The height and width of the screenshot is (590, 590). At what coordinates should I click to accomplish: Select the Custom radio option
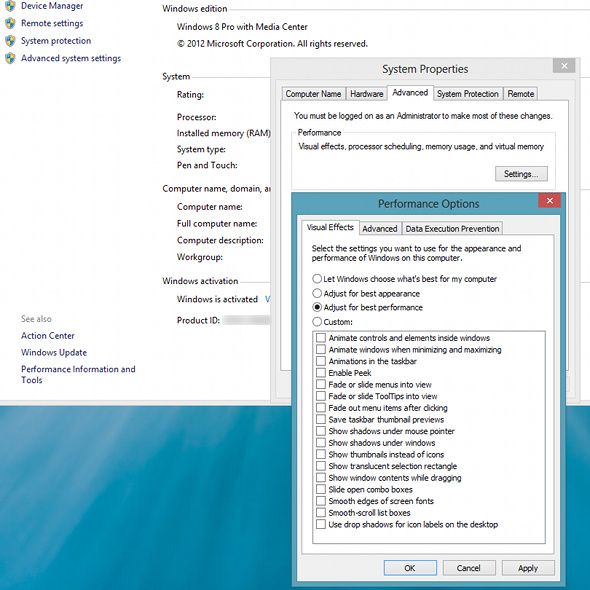pyautogui.click(x=333, y=322)
